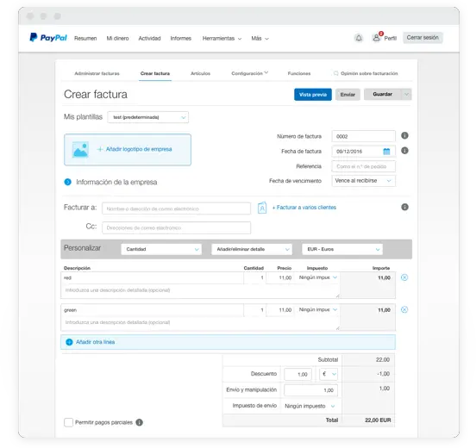
Task: Expand Información de la empresa section
Action: click(68, 182)
